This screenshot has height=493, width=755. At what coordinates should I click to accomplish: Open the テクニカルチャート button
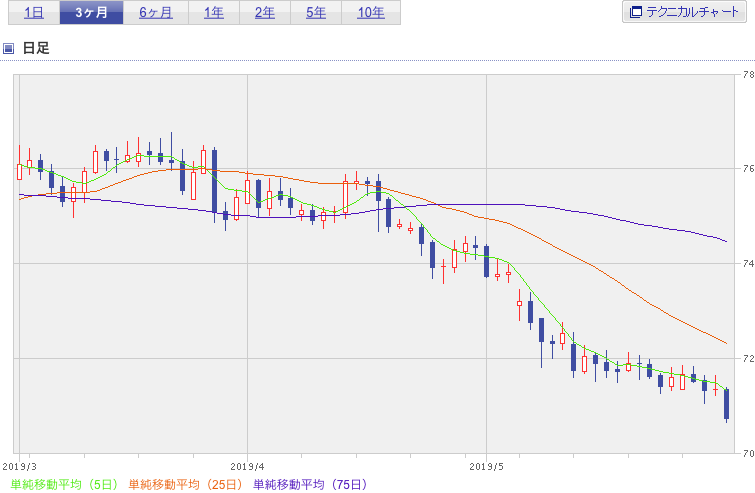tap(684, 12)
